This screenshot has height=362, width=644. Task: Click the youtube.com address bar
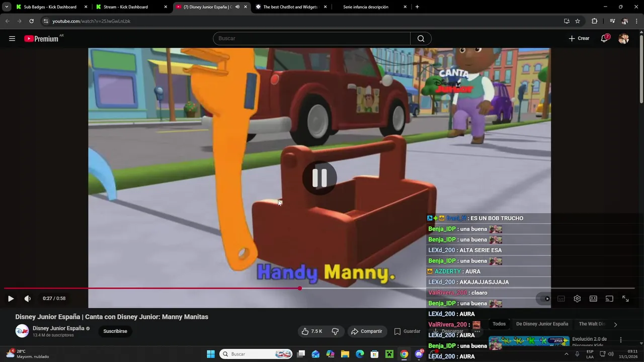[x=302, y=21]
